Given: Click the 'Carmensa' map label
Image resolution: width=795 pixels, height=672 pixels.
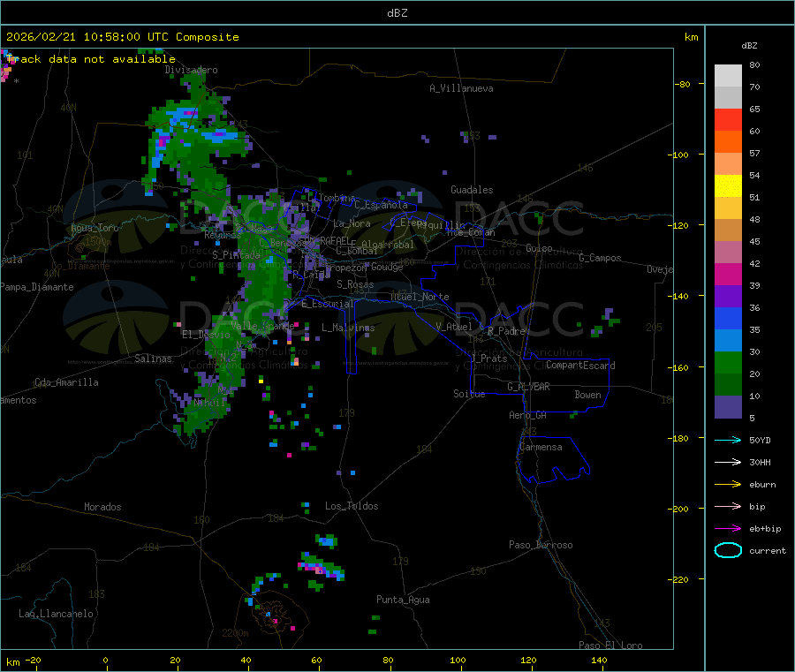Looking at the screenshot, I should [541, 447].
